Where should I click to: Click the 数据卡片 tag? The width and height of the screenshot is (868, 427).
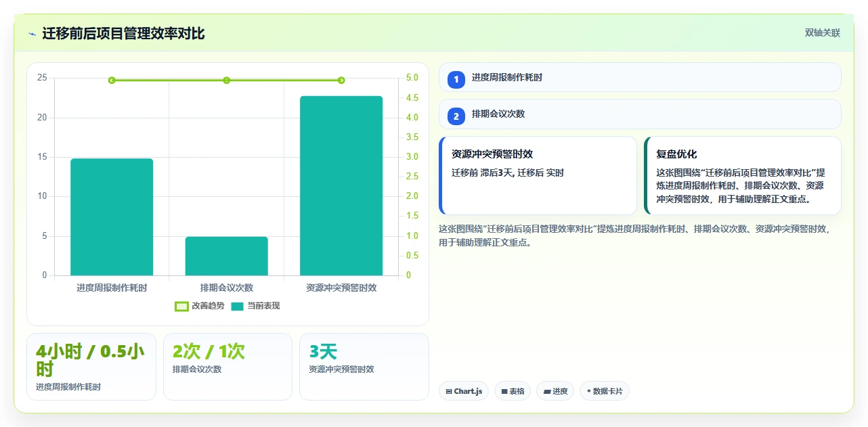point(604,391)
